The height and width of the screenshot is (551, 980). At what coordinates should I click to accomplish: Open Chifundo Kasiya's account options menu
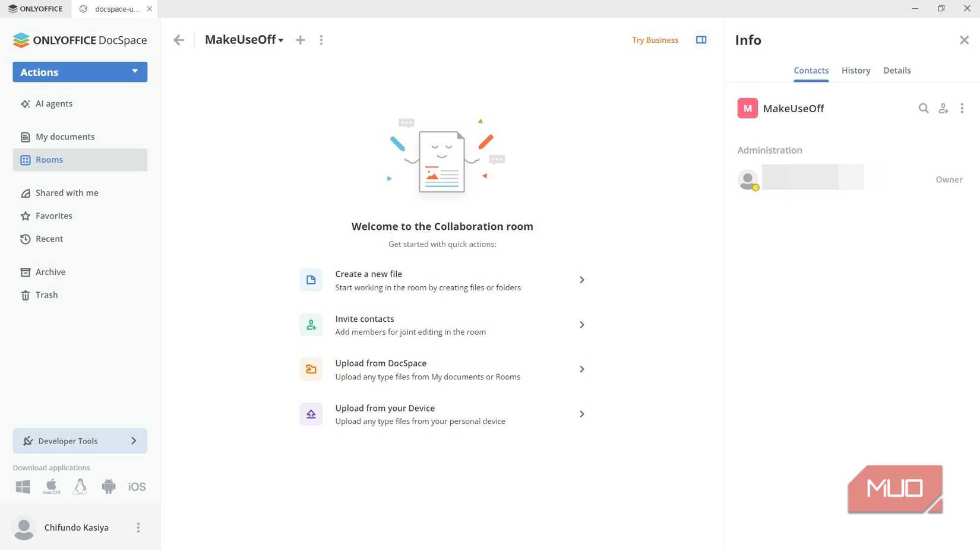[138, 527]
